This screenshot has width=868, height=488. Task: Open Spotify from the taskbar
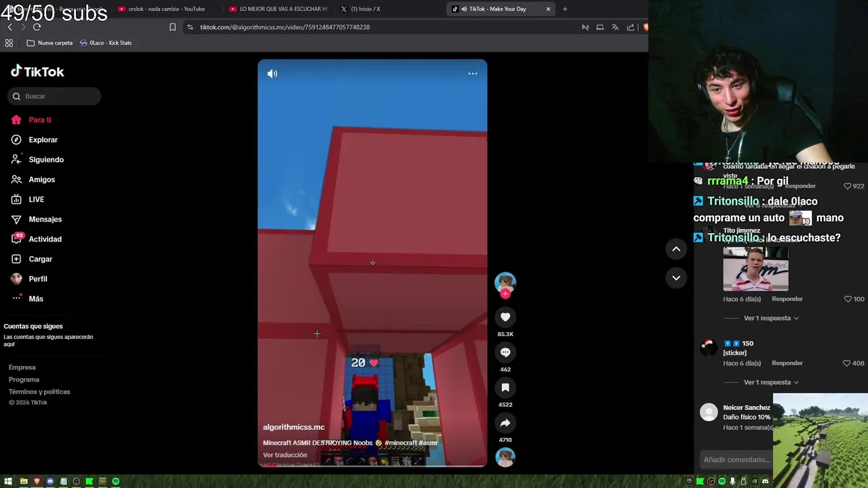(x=116, y=481)
